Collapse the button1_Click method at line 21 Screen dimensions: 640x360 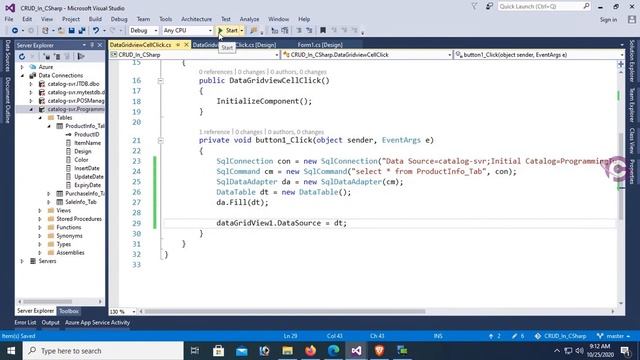tap(160, 140)
